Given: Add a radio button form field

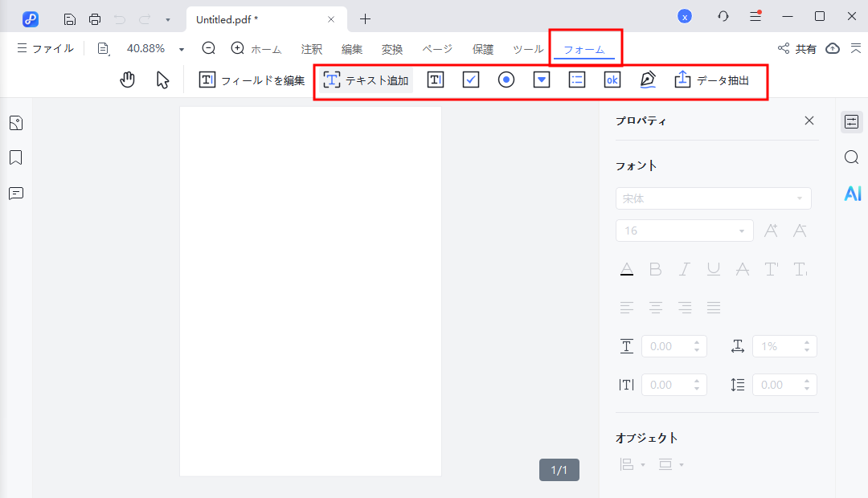Looking at the screenshot, I should [506, 80].
